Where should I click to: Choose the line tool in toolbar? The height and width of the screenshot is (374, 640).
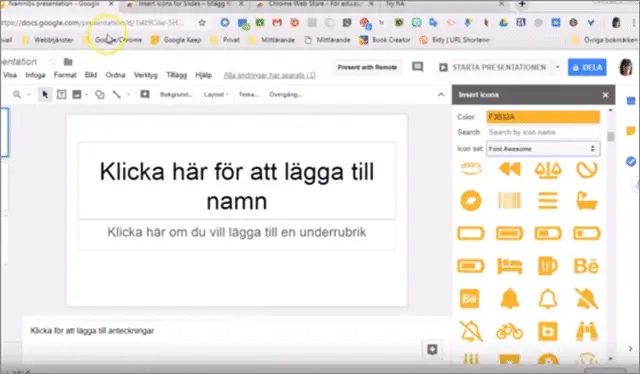[x=117, y=95]
